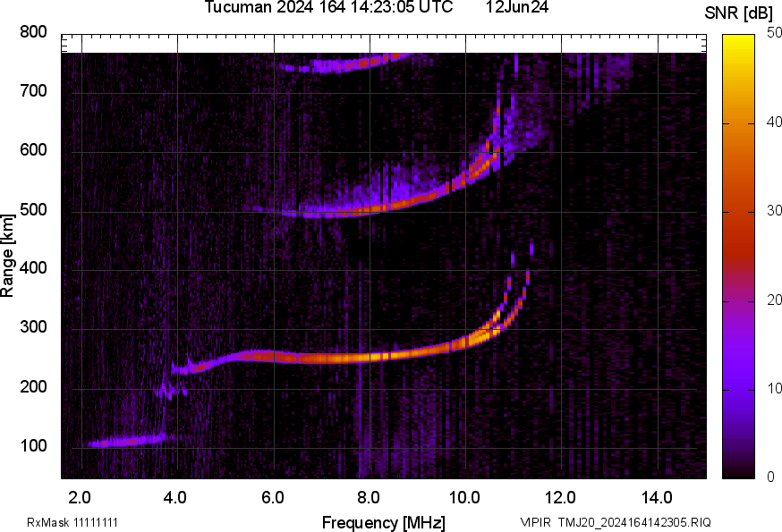Click range axis tick '500'

33,209
